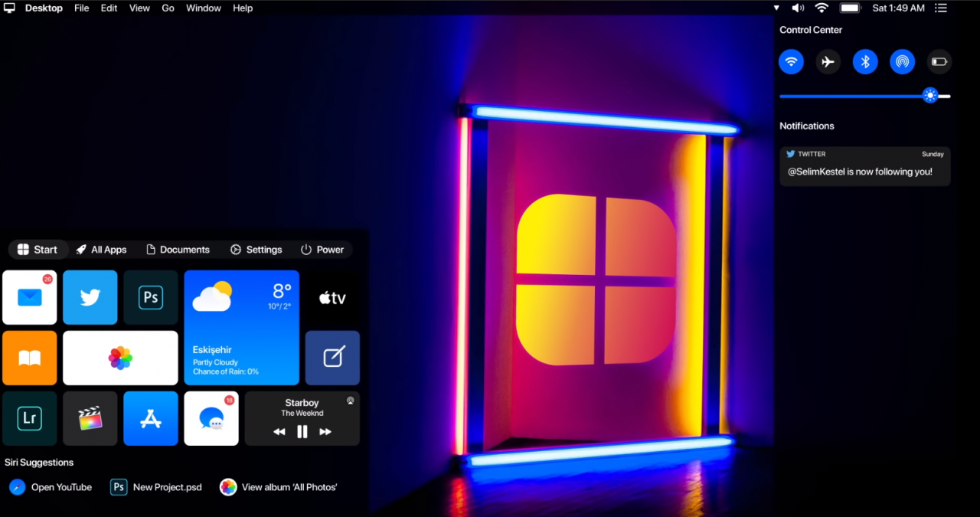Open the Desktop menu
This screenshot has width=980, height=517.
[44, 8]
